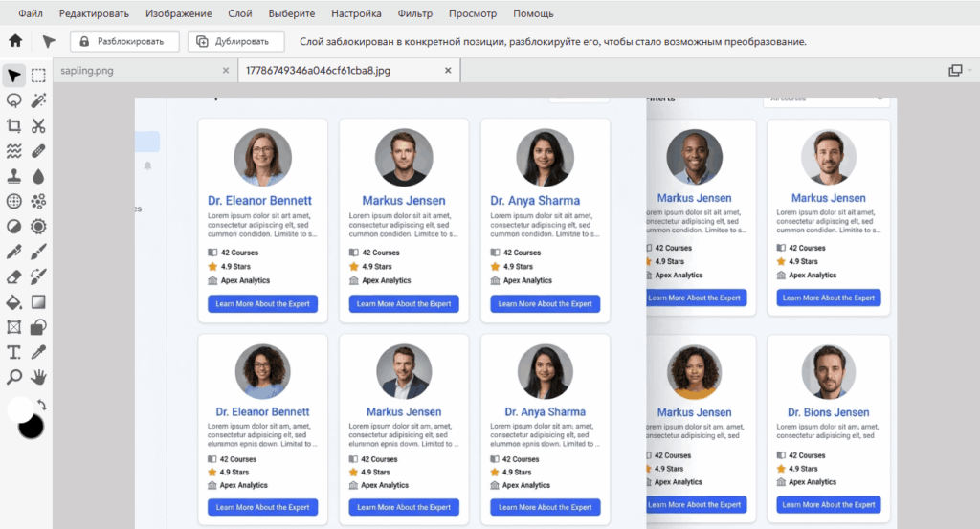Select the Frame tool with crossed square
The height and width of the screenshot is (529, 980).
click(13, 327)
